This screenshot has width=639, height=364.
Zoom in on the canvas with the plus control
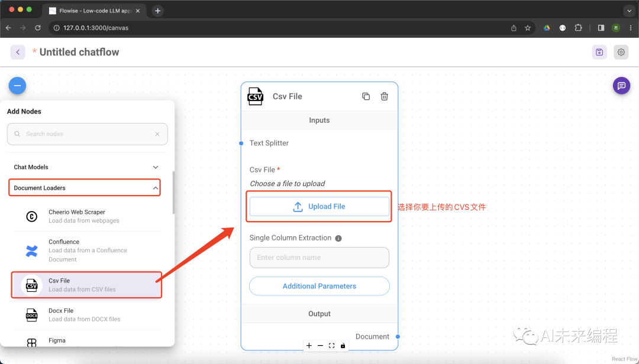[309, 346]
